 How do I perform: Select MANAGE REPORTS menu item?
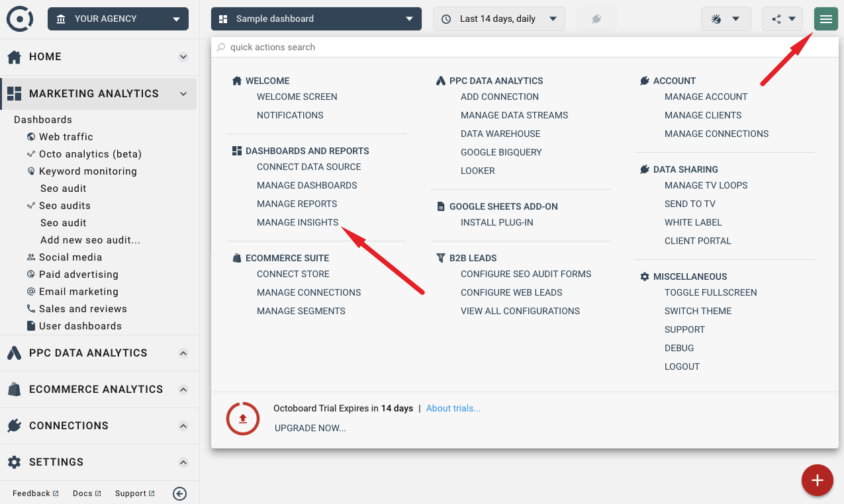point(297,204)
